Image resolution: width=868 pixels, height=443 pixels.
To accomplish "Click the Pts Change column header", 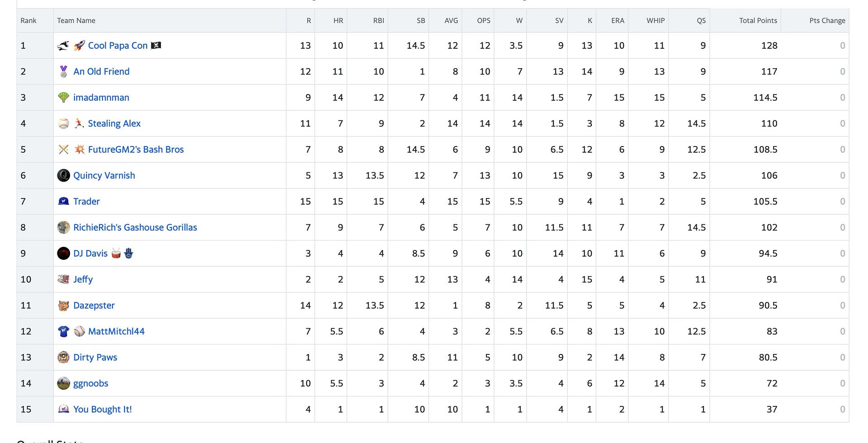I will [827, 20].
